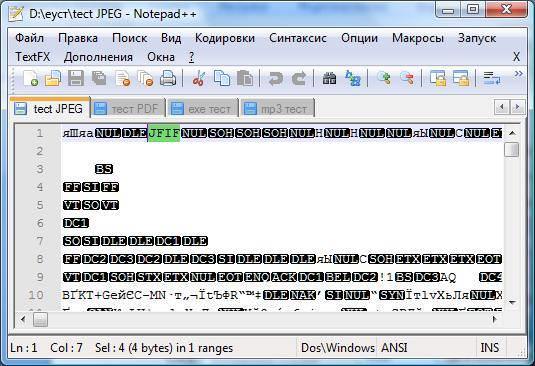Toggle word wrap toolbar button
This screenshot has width=535, height=366.
(492, 78)
